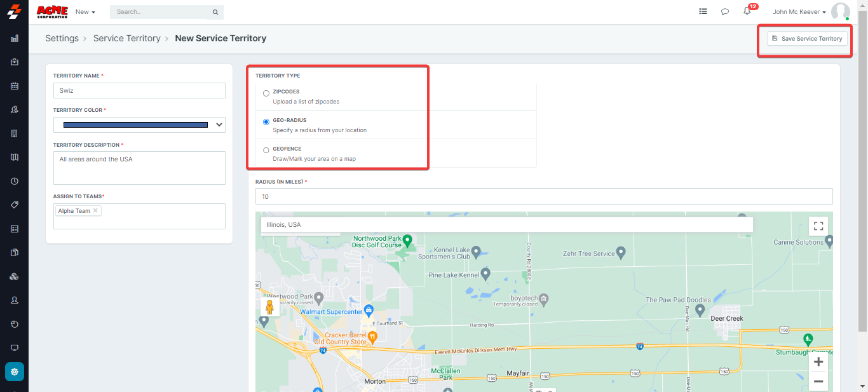The image size is (868, 392).
Task: Open the calendar icon in sidebar
Action: (15, 86)
